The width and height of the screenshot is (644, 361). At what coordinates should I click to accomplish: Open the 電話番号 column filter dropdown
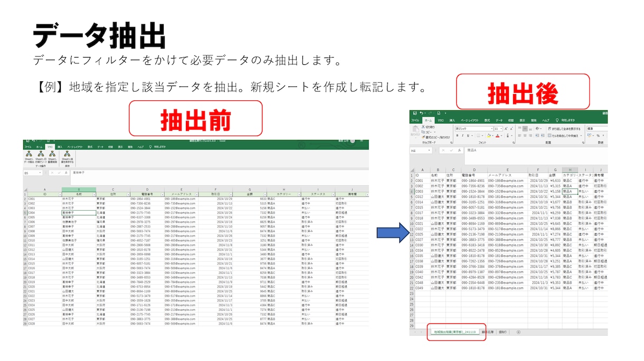(x=163, y=194)
